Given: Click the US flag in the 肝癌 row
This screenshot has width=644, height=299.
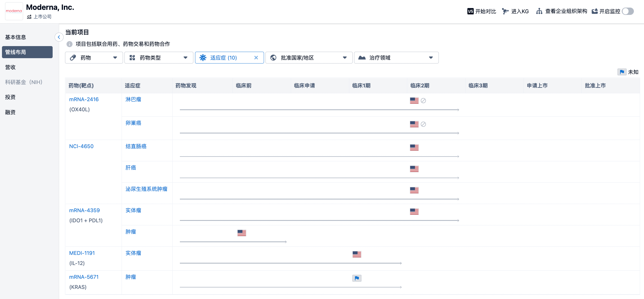Looking at the screenshot, I should pyautogui.click(x=414, y=169).
